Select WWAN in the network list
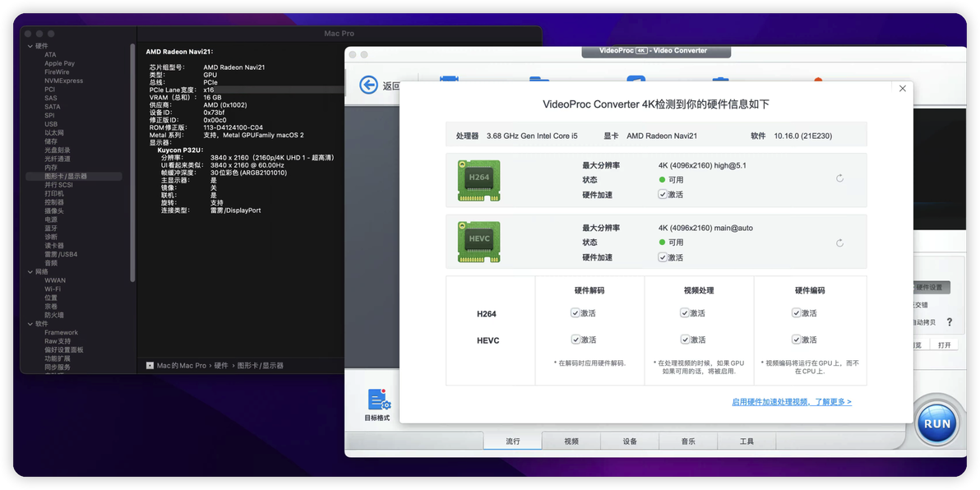 55,280
